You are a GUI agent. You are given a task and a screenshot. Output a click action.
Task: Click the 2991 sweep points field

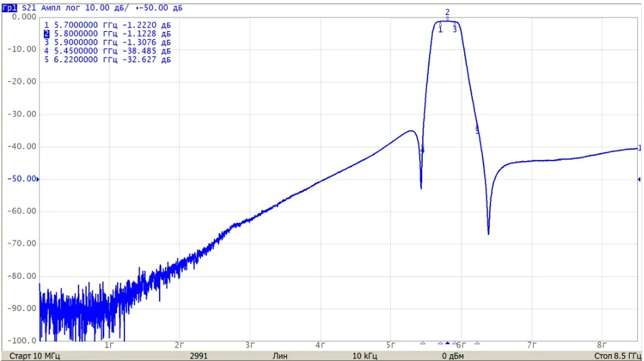[x=199, y=356]
